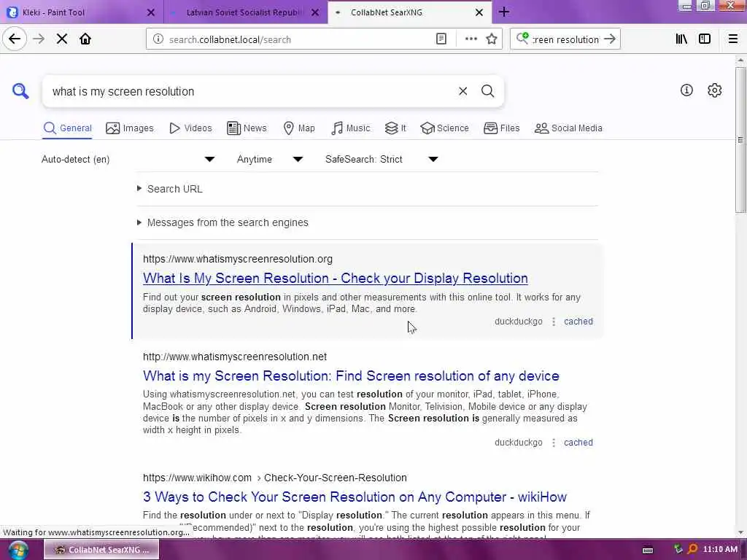
Task: Click the browser search box text
Action: [x=565, y=39]
